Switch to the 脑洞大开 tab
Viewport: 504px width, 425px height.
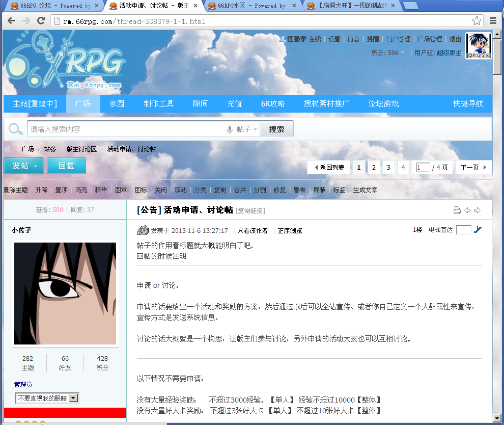pyautogui.click(x=352, y=6)
